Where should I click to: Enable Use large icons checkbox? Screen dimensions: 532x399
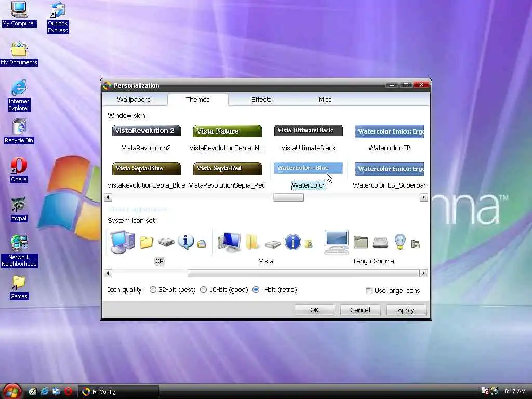pos(369,291)
